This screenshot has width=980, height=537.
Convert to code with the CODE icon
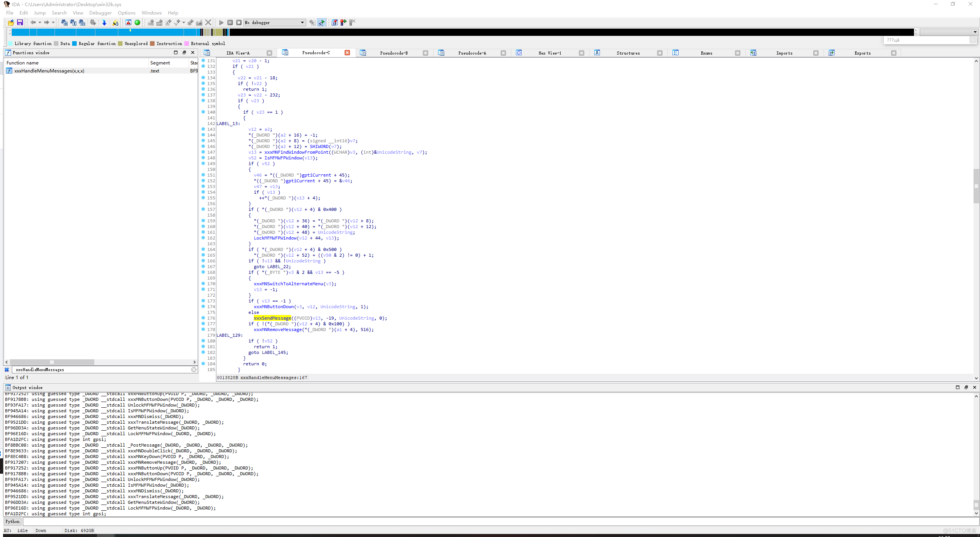click(151, 23)
